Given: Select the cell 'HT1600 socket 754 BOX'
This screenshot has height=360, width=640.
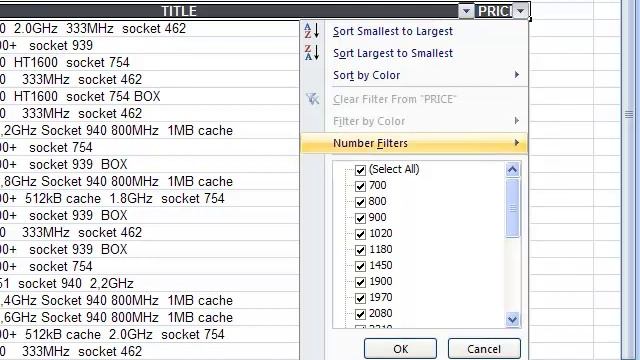Looking at the screenshot, I should tap(149, 96).
